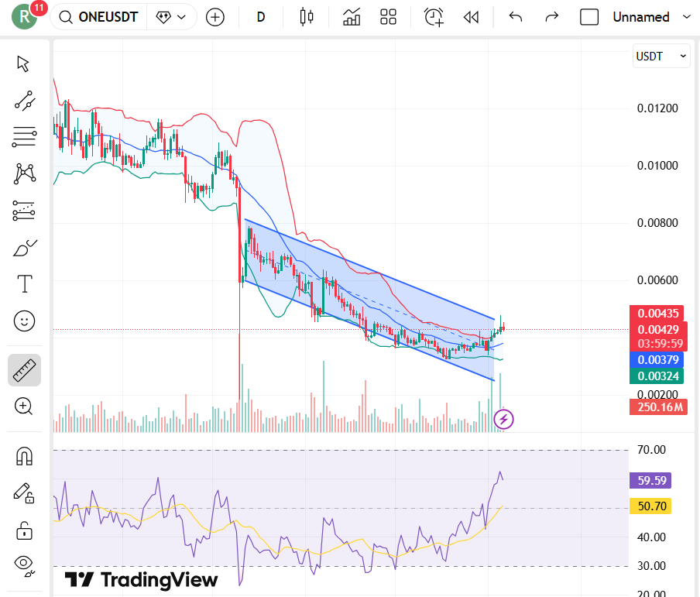This screenshot has width=700, height=597.
Task: Open the symbol flag dropdown beside ONEUSDT
Action: coord(172,16)
